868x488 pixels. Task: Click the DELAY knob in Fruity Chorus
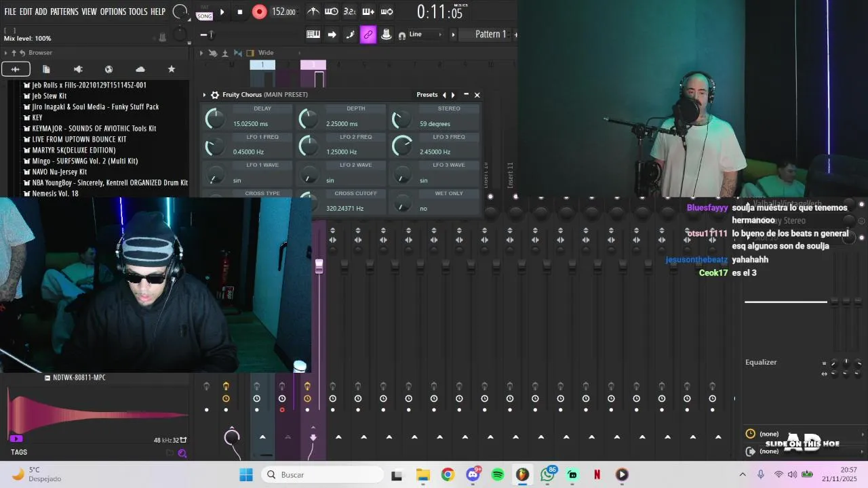[x=214, y=119]
